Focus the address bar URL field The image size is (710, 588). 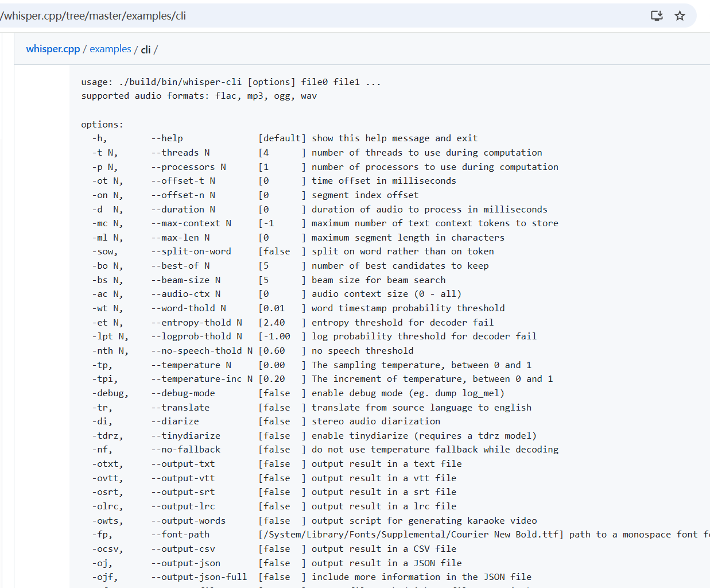tap(287, 16)
